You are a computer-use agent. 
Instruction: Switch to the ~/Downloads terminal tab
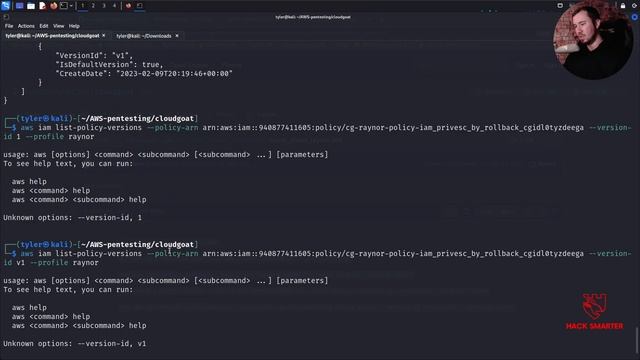point(144,36)
